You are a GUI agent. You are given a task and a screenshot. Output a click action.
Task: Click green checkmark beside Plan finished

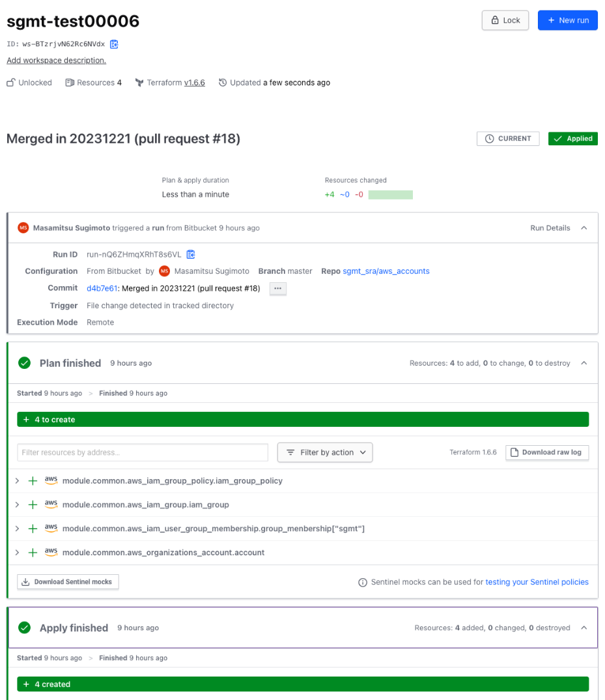pyautogui.click(x=25, y=363)
